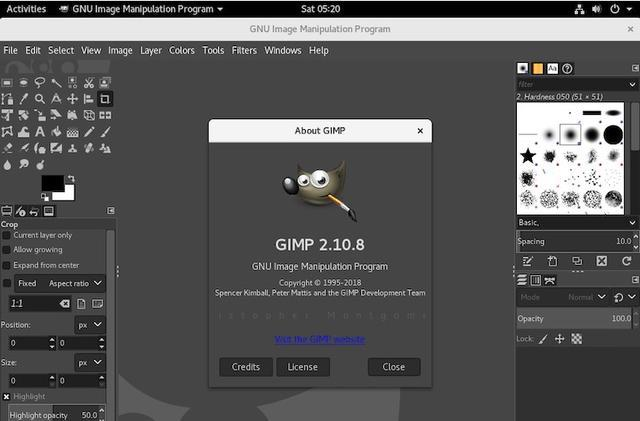Switch to the Patterns tab

pyautogui.click(x=538, y=69)
